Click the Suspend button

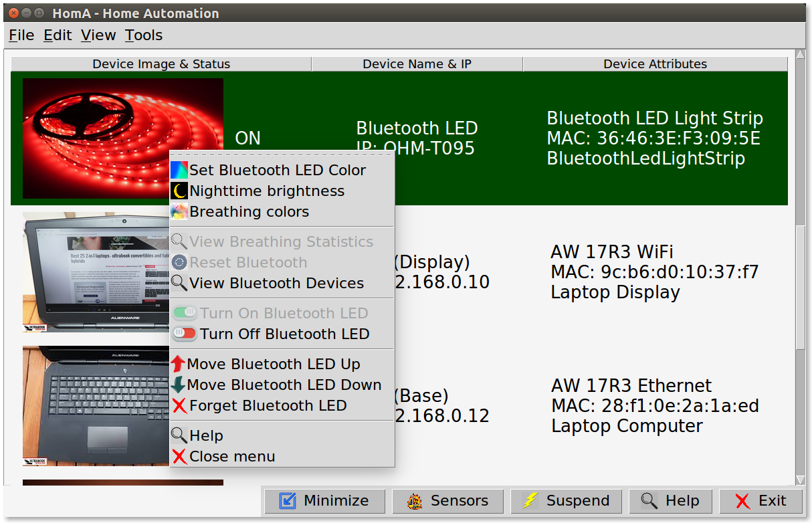pyautogui.click(x=566, y=501)
